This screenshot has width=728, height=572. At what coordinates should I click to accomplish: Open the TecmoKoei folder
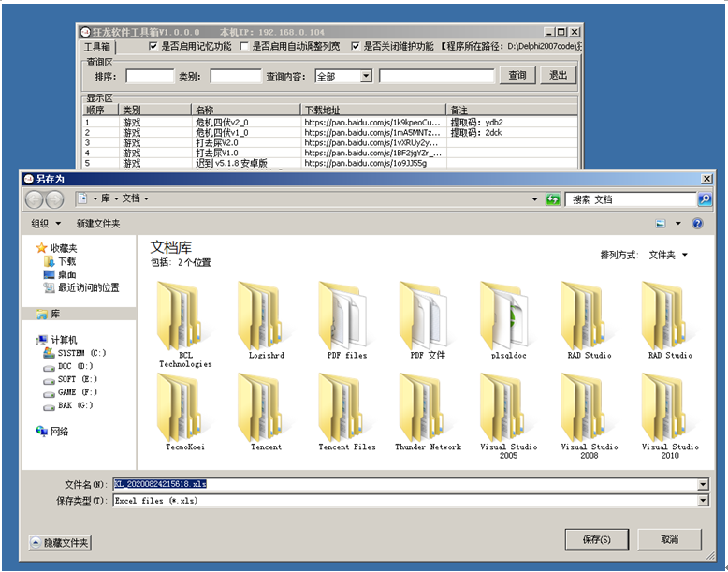pos(185,410)
